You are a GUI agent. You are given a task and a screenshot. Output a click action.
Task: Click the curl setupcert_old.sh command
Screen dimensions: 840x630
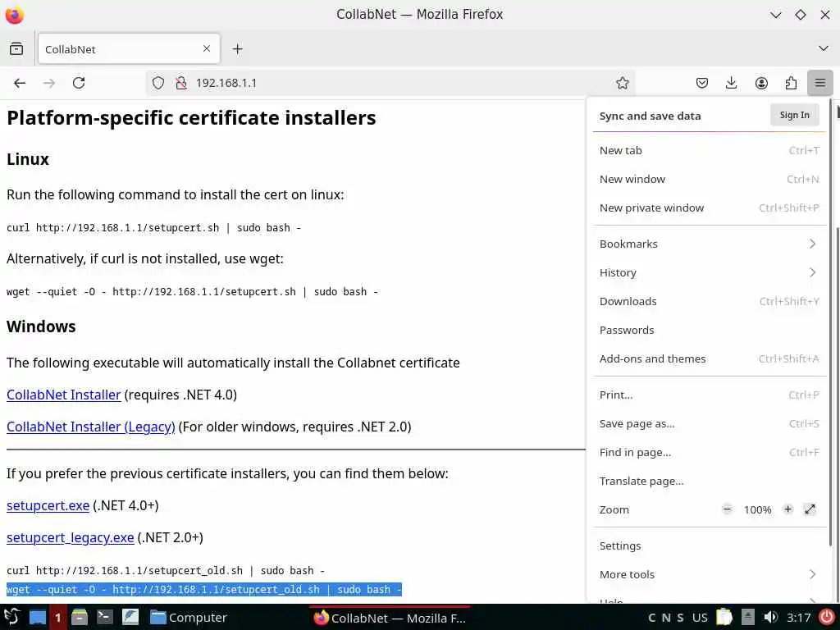point(166,571)
